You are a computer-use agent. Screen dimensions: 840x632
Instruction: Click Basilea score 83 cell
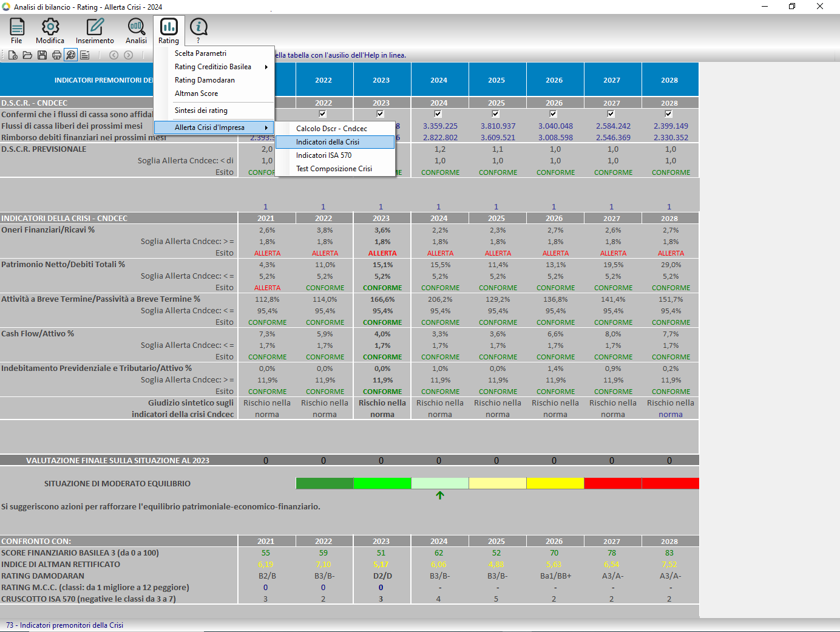(669, 553)
